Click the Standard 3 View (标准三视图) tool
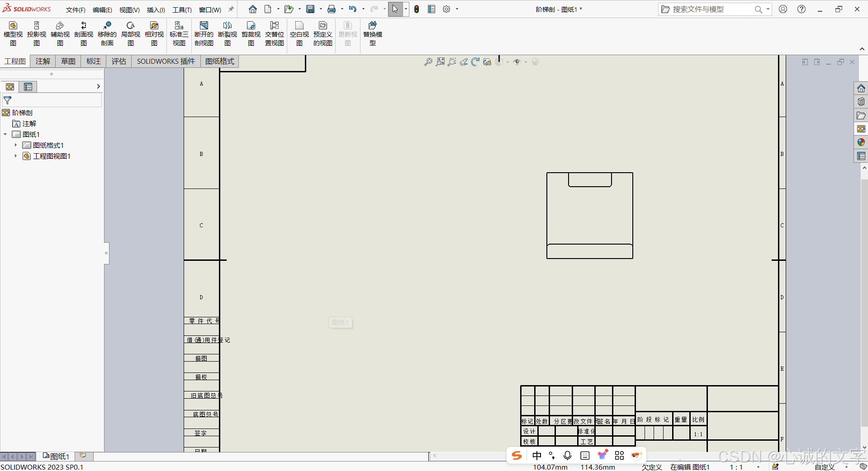The image size is (868, 471). (179, 33)
